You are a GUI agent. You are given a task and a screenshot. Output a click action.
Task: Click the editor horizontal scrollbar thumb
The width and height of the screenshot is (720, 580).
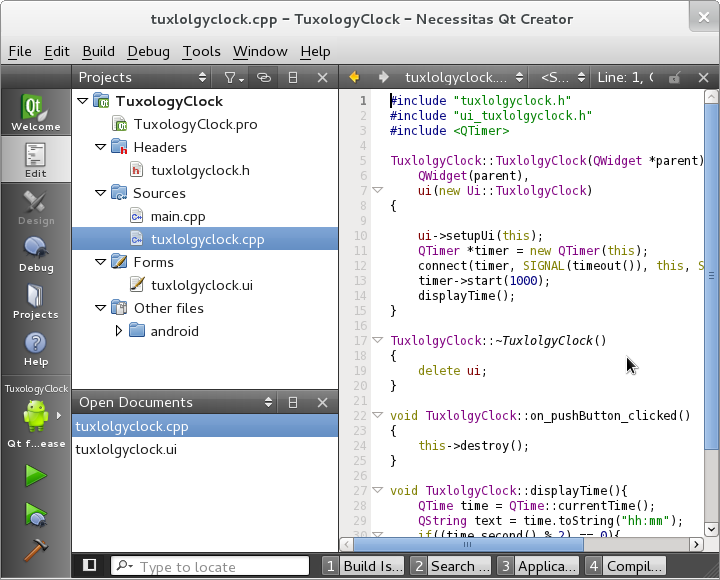[x=468, y=545]
